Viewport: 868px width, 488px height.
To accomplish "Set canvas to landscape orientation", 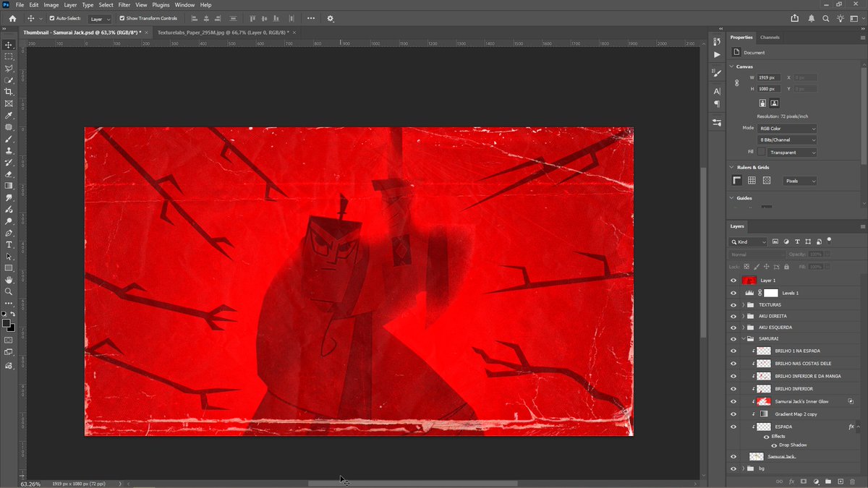I will click(x=774, y=103).
